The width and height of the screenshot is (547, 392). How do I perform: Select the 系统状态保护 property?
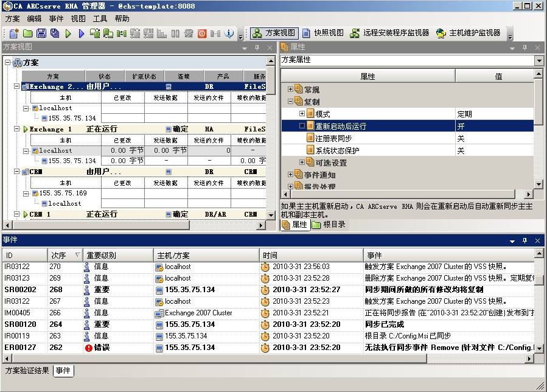[408, 150]
